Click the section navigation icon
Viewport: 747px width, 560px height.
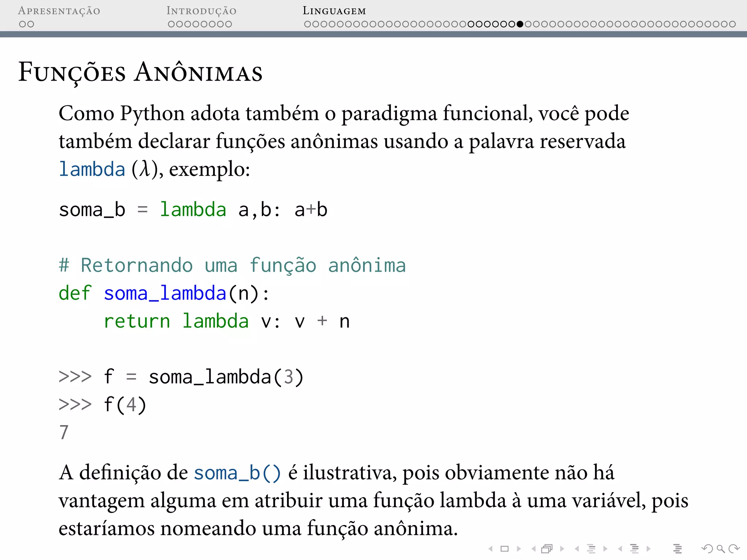[x=634, y=549]
